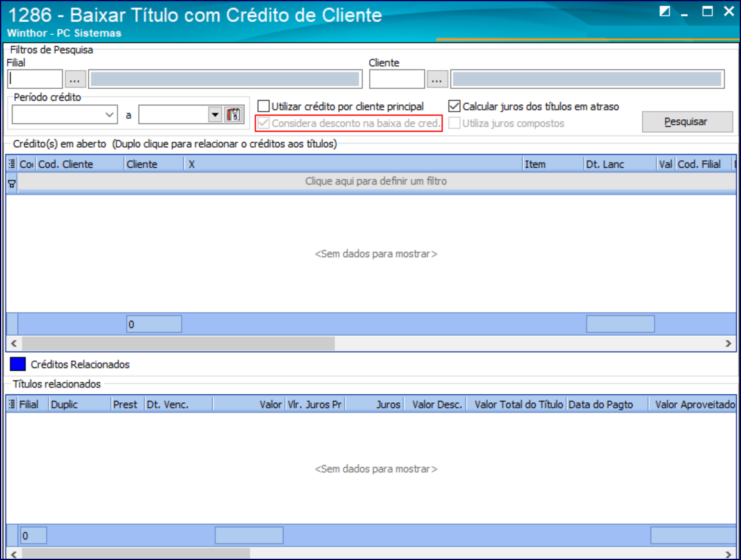The height and width of the screenshot is (560, 741).
Task: Expand the Período crédito start date dropdown
Action: (110, 115)
